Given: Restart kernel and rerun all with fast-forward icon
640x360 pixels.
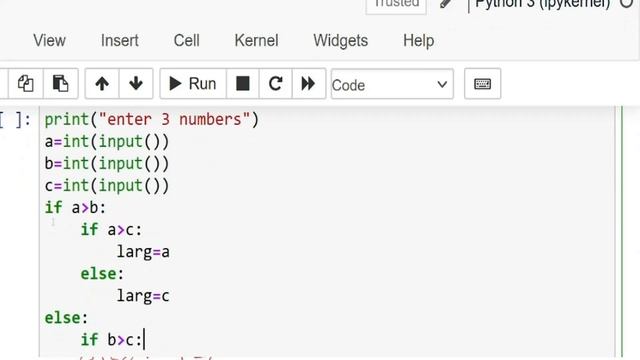Looking at the screenshot, I should point(309,84).
